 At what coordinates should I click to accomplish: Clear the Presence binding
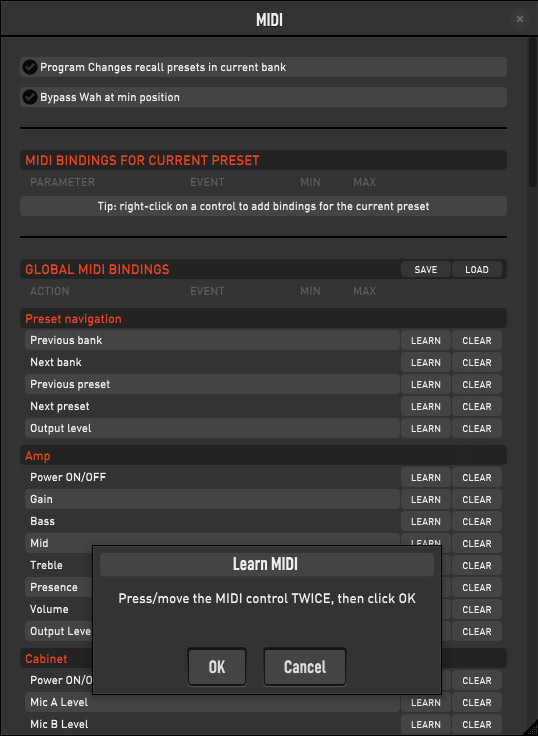pos(477,588)
